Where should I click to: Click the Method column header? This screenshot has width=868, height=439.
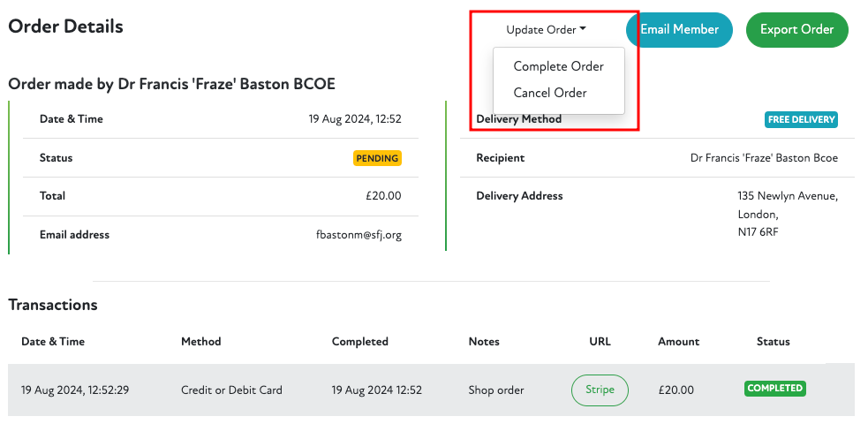click(x=201, y=341)
